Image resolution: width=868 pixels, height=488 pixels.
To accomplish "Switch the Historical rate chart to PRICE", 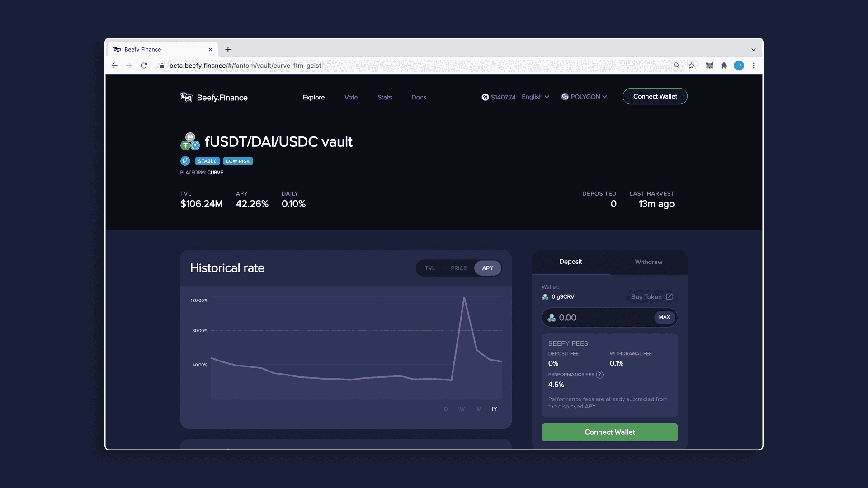I will [x=459, y=268].
